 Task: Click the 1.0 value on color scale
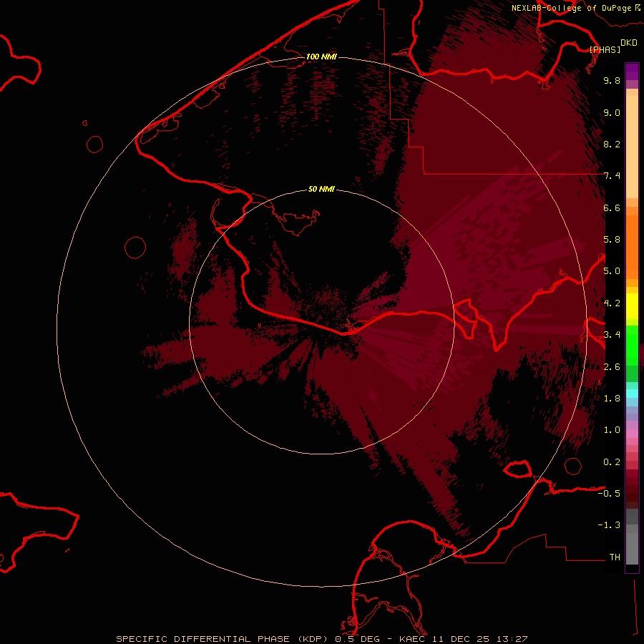point(612,430)
